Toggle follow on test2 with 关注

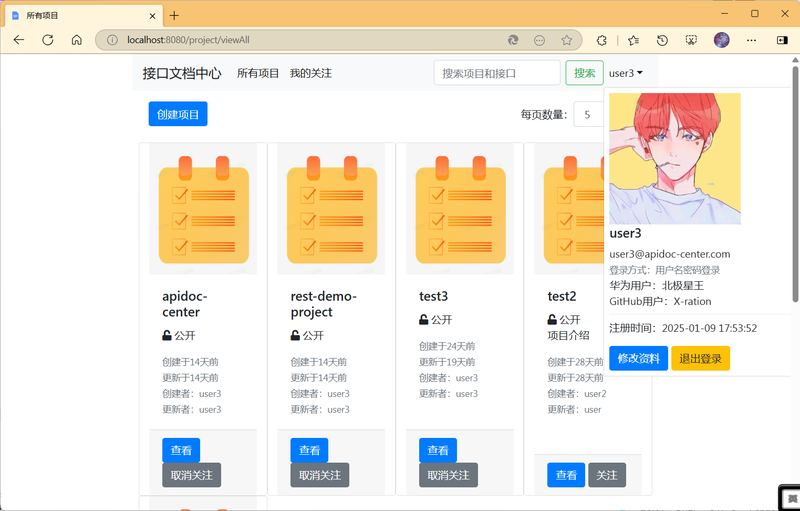[607, 475]
